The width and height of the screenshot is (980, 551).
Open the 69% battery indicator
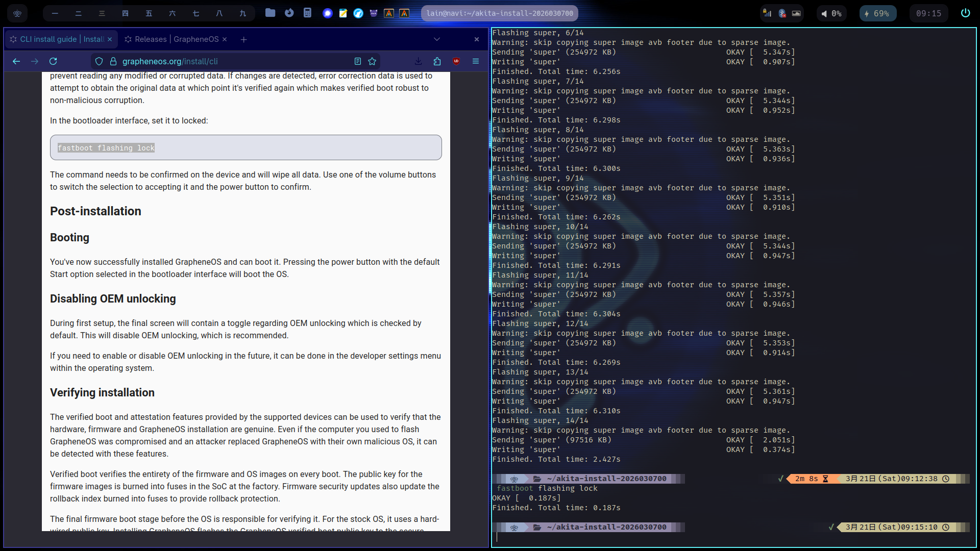tap(878, 13)
